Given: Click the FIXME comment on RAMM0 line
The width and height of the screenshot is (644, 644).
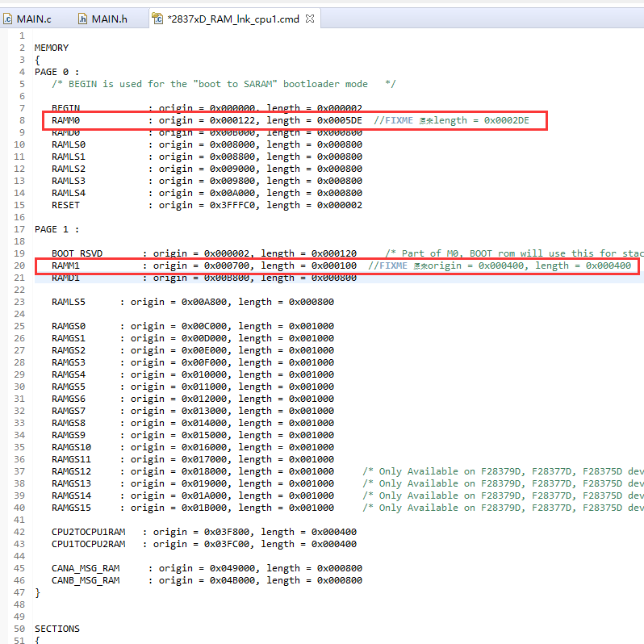Looking at the screenshot, I should click(x=451, y=120).
